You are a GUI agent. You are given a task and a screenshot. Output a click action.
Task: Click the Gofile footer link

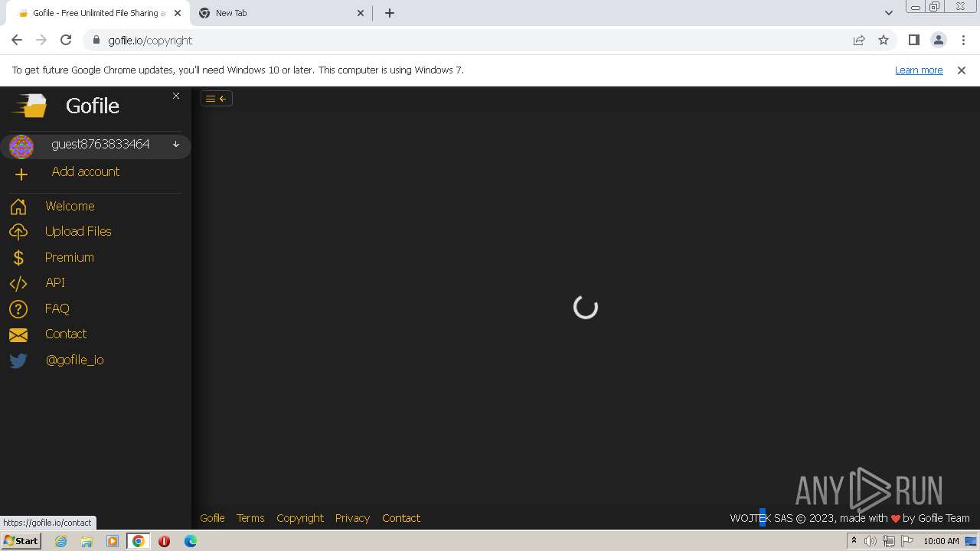212,518
